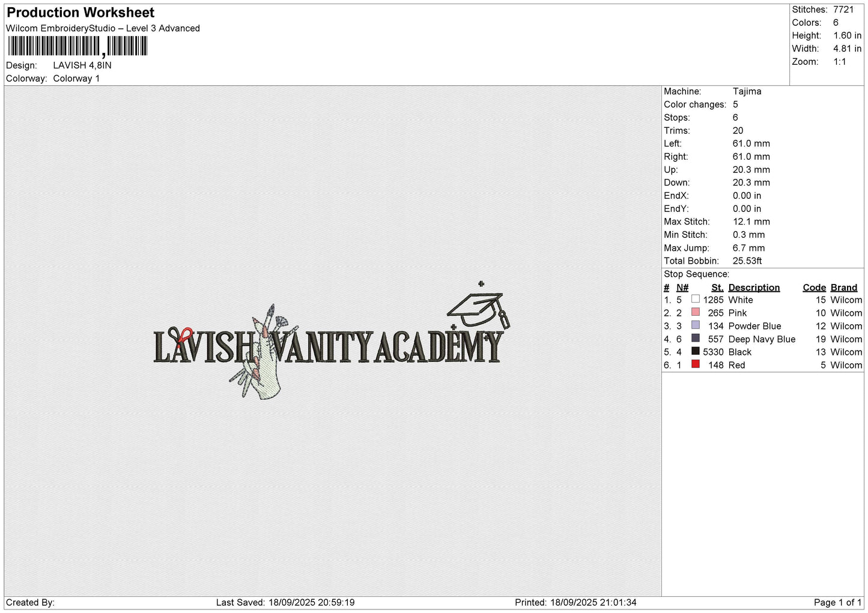Click the 'White' description in row 1
The image size is (868, 613).
(x=740, y=300)
